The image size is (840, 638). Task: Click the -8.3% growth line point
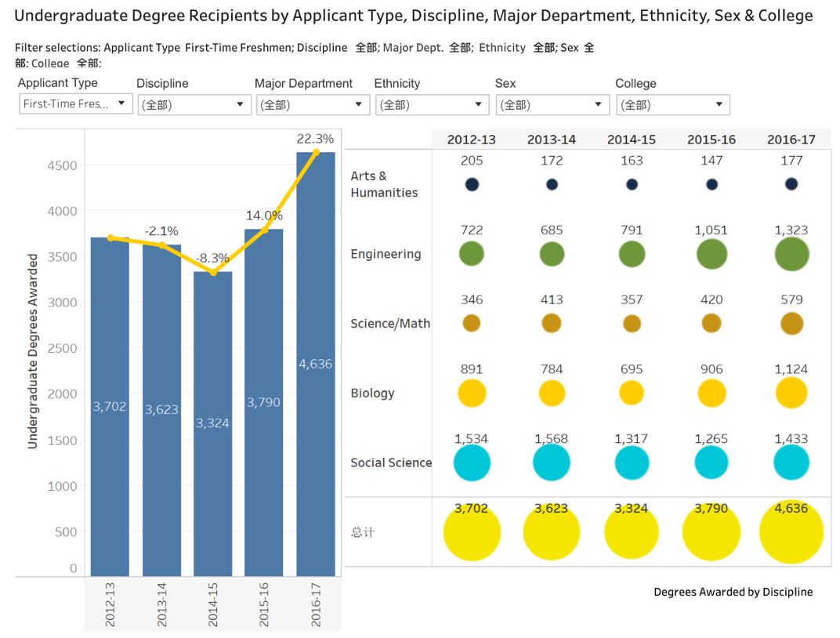tap(213, 273)
